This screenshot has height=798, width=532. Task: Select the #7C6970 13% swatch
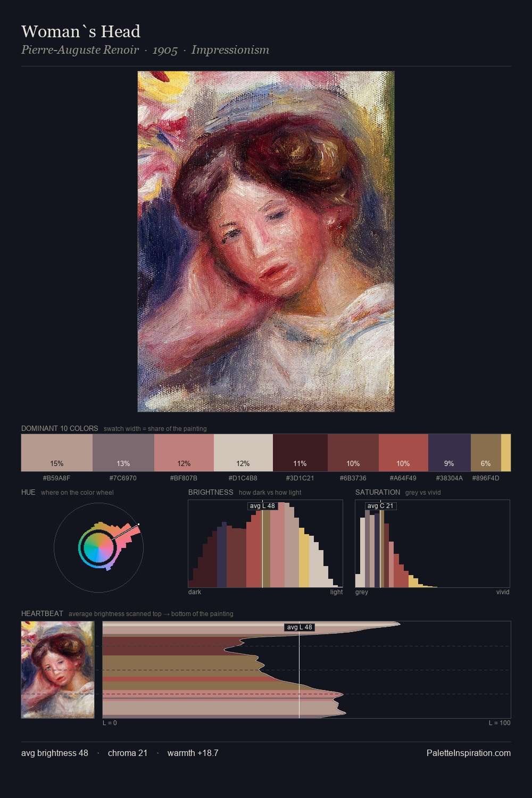tap(123, 453)
